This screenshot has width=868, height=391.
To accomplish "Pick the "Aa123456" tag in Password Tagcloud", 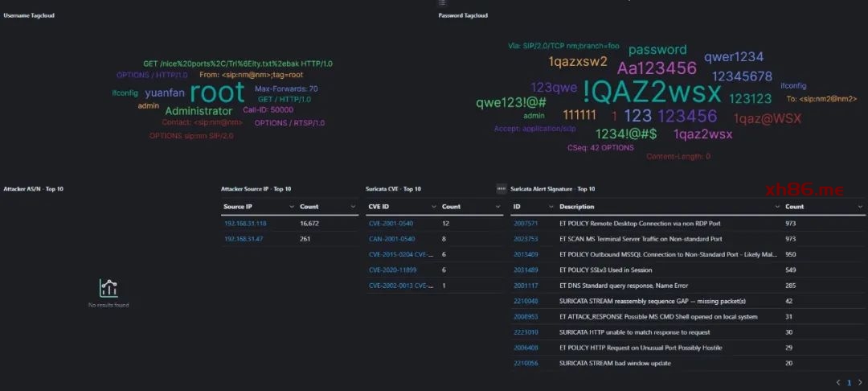I will (x=657, y=68).
